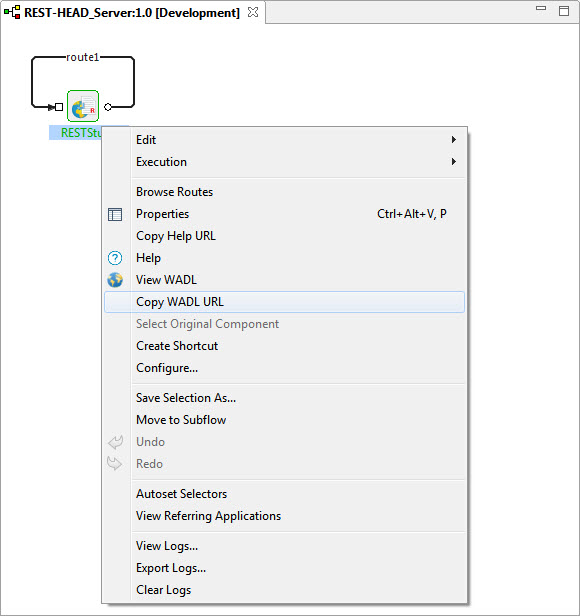Image resolution: width=580 pixels, height=616 pixels.
Task: Close the REST-HEAD_Server editor tab
Action: [x=253, y=12]
